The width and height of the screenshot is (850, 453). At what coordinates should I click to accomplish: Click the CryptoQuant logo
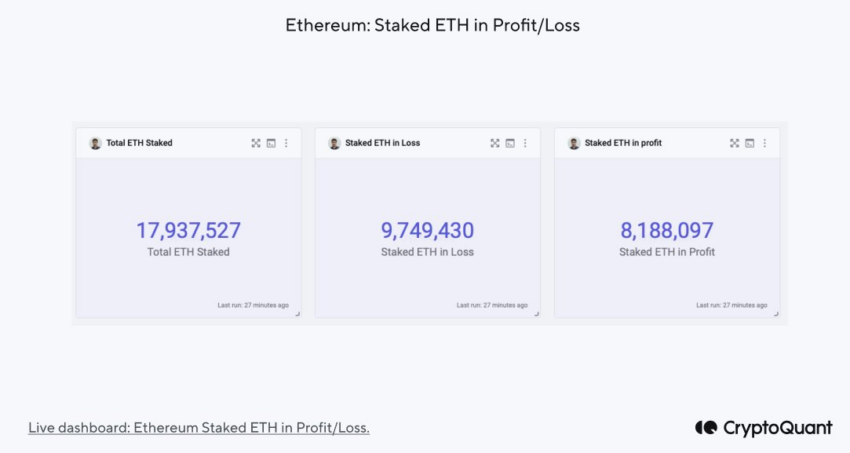coord(764,428)
